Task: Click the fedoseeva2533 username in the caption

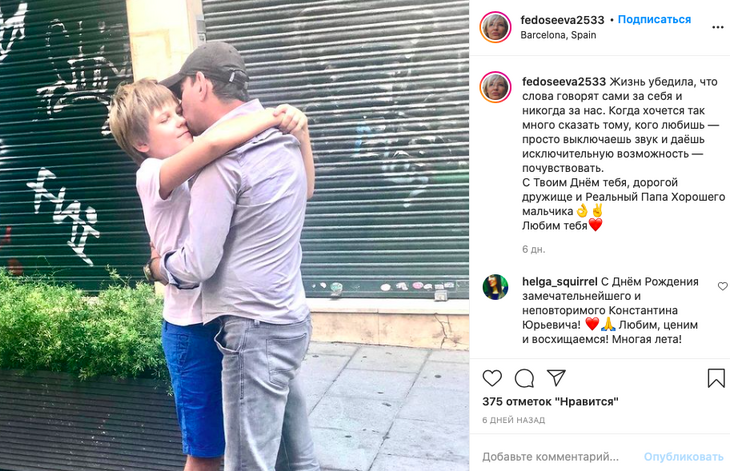Action: tap(564, 82)
